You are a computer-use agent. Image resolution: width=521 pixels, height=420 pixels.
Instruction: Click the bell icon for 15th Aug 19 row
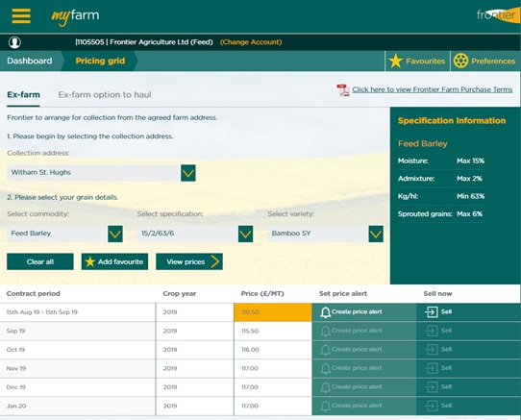click(325, 312)
